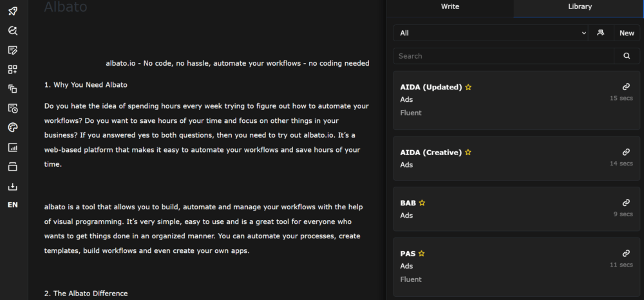
Task: Click the grid plus icon in sidebar
Action: [13, 70]
